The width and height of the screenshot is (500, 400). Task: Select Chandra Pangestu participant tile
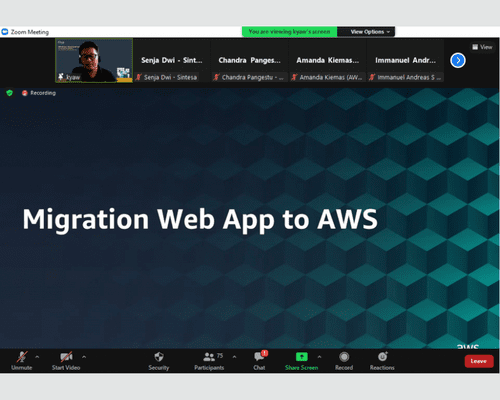tap(250, 60)
